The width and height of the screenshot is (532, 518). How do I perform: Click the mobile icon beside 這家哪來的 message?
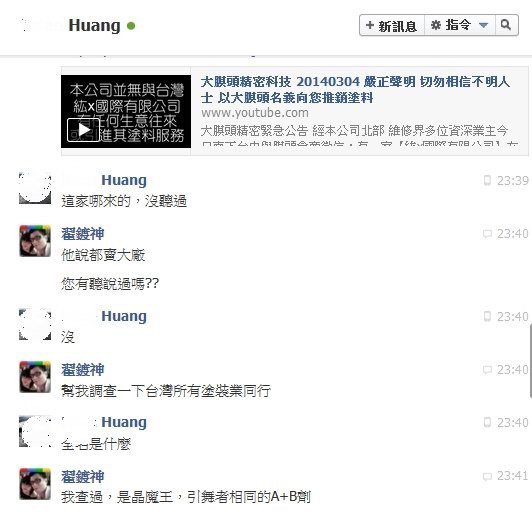pyautogui.click(x=487, y=180)
